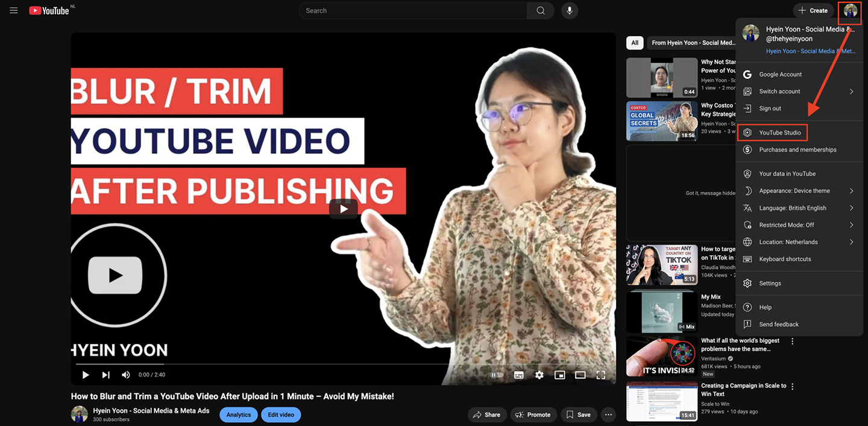Open the account avatar menu
The width and height of the screenshot is (868, 426).
tap(851, 10)
